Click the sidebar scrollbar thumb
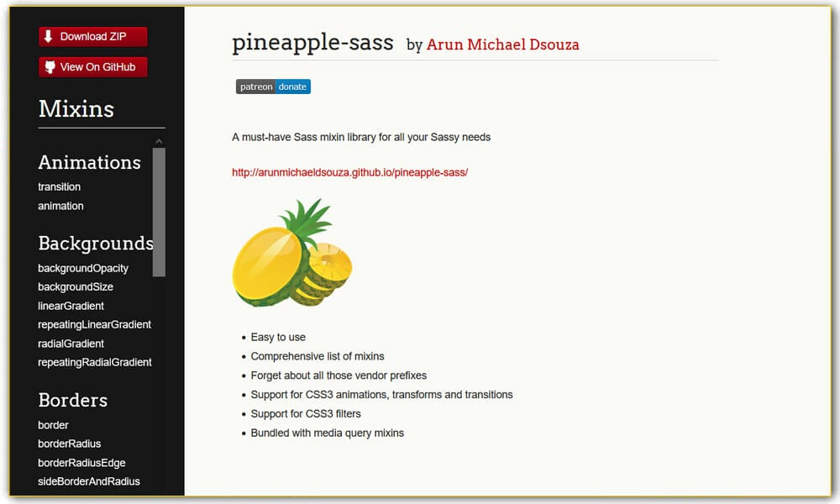The height and width of the screenshot is (504, 840). click(158, 210)
